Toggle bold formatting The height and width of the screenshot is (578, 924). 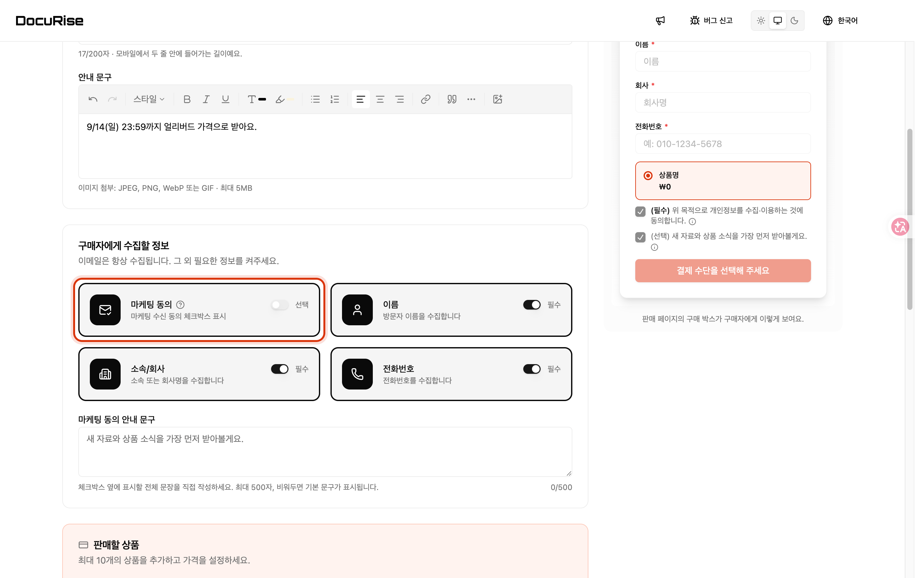(x=187, y=100)
